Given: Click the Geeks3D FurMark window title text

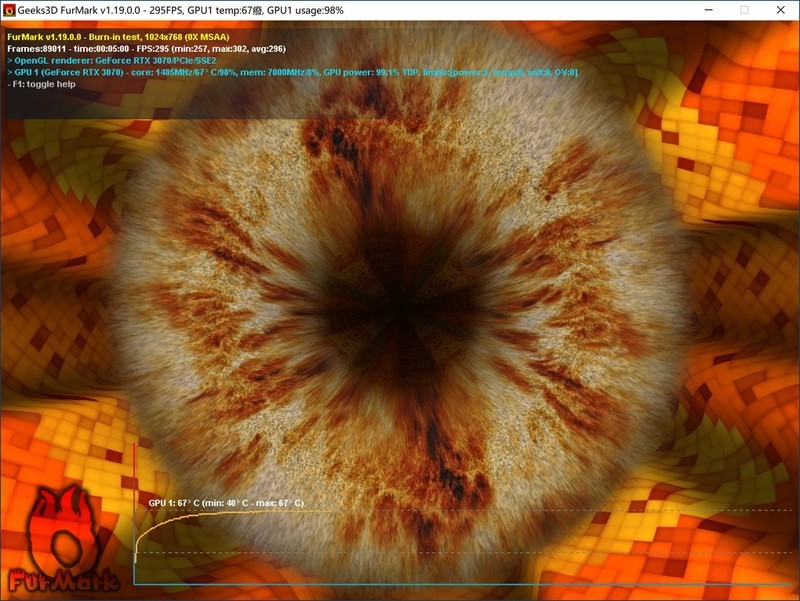Looking at the screenshot, I should pyautogui.click(x=180, y=10).
